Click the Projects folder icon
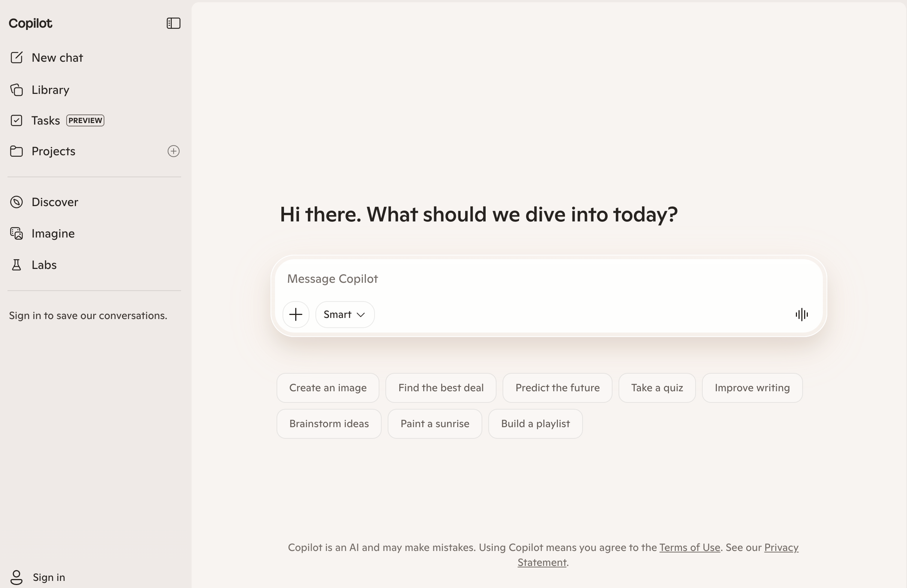Viewport: 907px width, 588px height. point(16,151)
